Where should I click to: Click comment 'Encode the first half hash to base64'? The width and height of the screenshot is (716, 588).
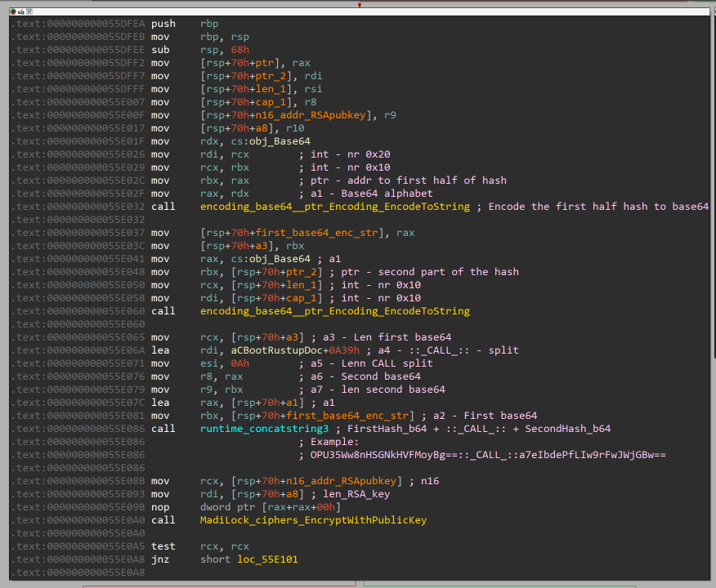coord(598,207)
